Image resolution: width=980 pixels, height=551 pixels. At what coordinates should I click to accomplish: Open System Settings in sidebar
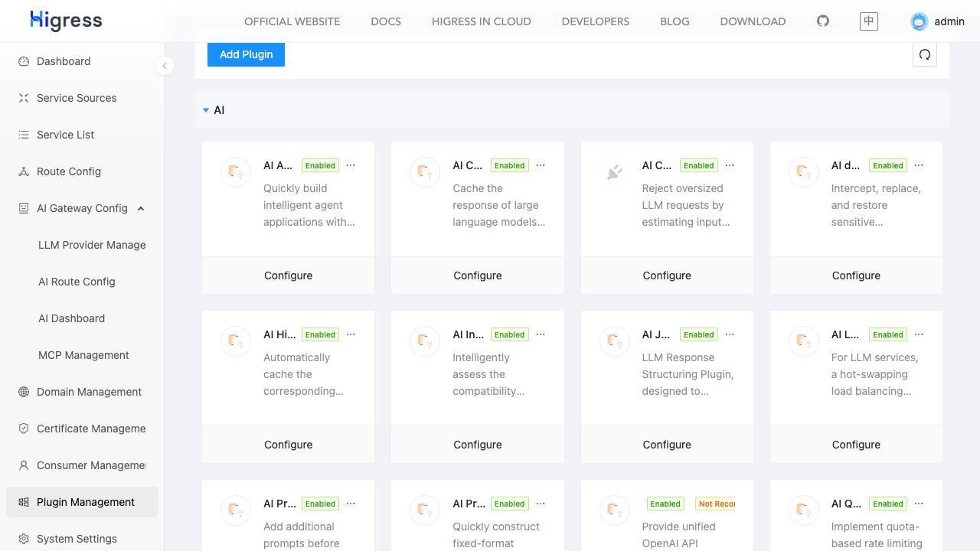[x=82, y=539]
